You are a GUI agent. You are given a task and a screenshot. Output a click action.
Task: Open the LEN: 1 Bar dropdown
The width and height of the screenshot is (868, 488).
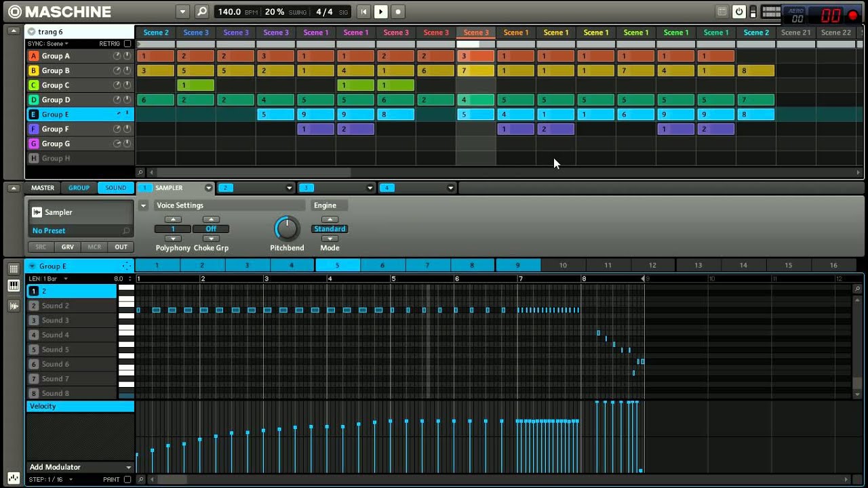pos(48,279)
